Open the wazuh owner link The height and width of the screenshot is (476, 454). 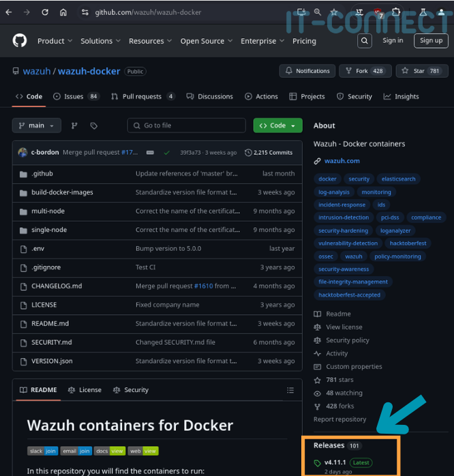pyautogui.click(x=37, y=72)
